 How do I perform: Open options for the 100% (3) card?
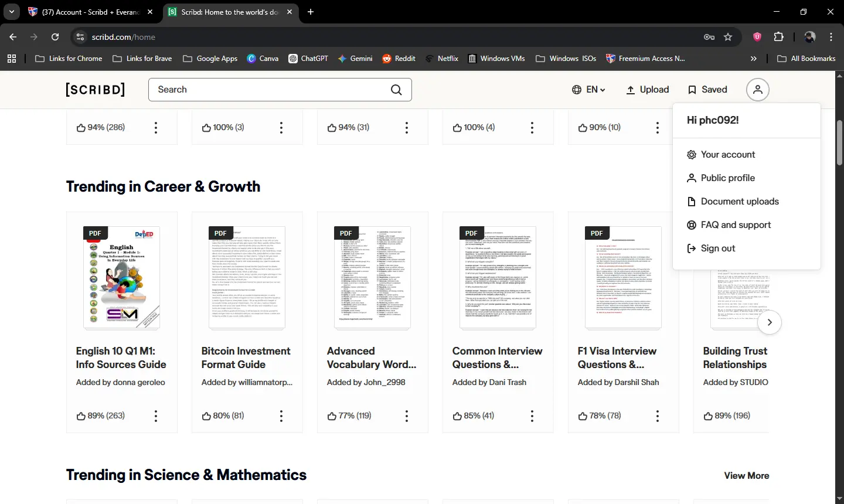(281, 128)
